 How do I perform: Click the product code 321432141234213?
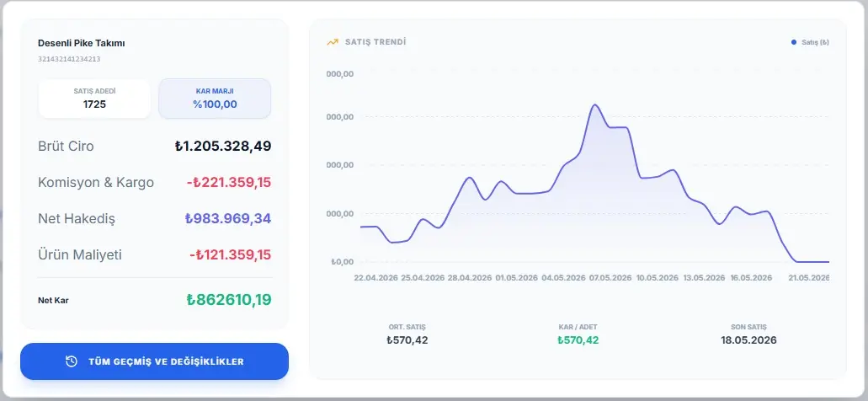coord(69,59)
